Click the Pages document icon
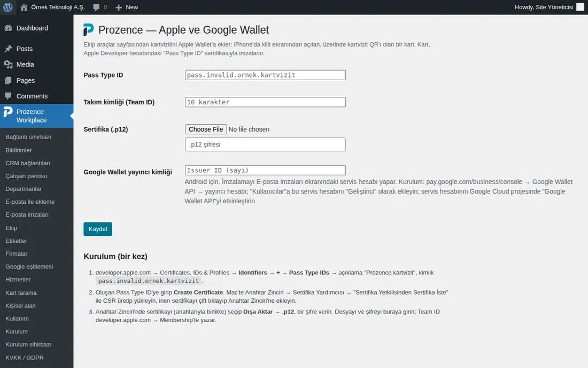588x368 pixels. [x=8, y=81]
